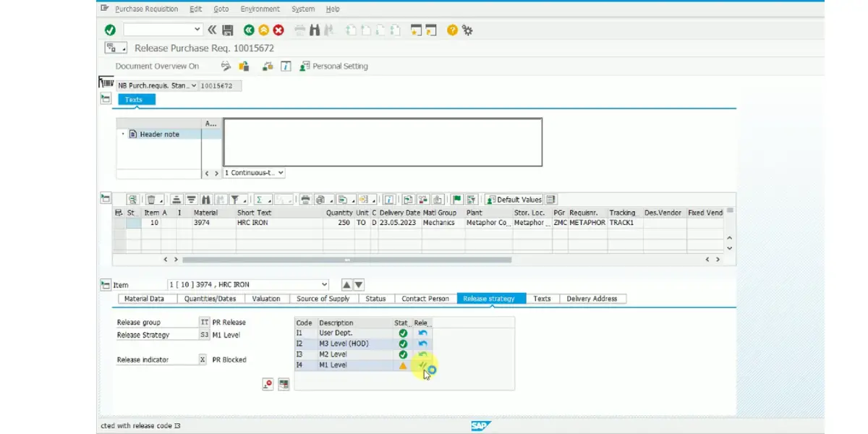Open the Purchase Requisition menu
The image size is (868, 434).
[146, 9]
